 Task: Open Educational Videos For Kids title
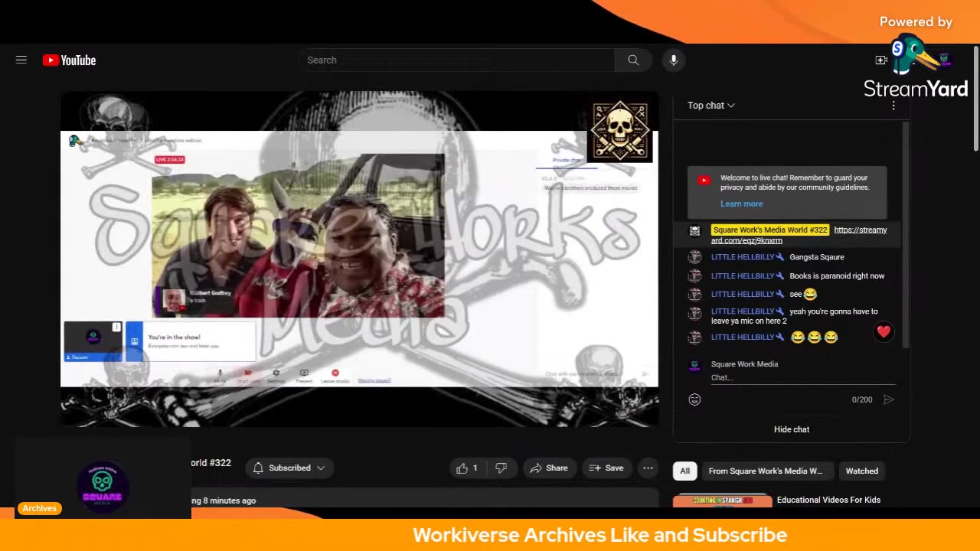828,500
